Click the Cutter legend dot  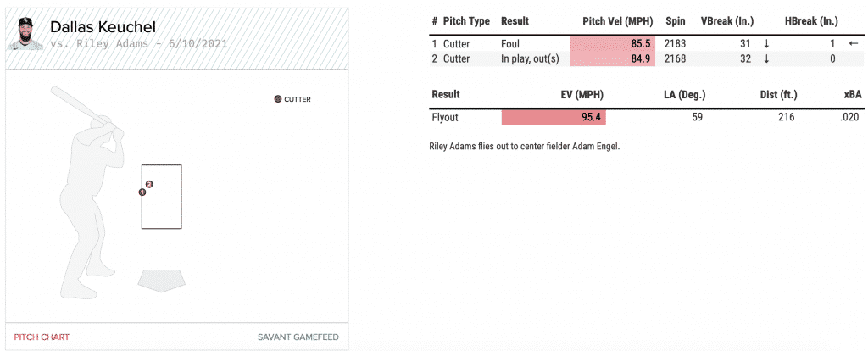click(x=278, y=99)
